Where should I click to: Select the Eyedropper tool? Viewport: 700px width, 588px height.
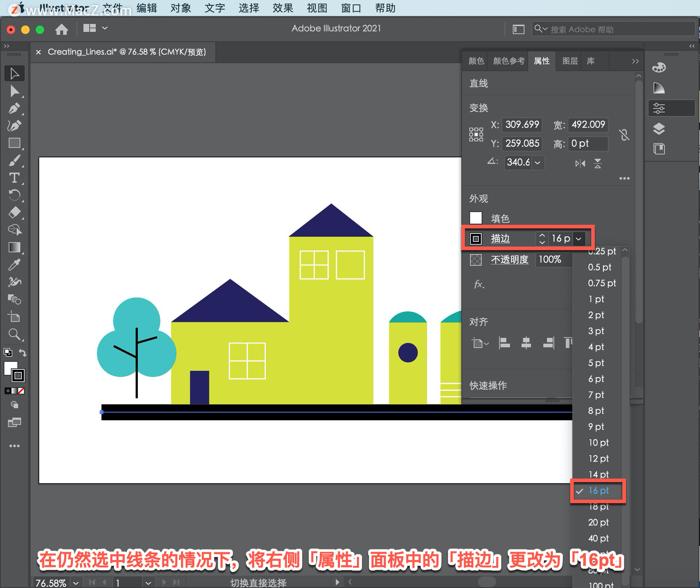(x=15, y=265)
